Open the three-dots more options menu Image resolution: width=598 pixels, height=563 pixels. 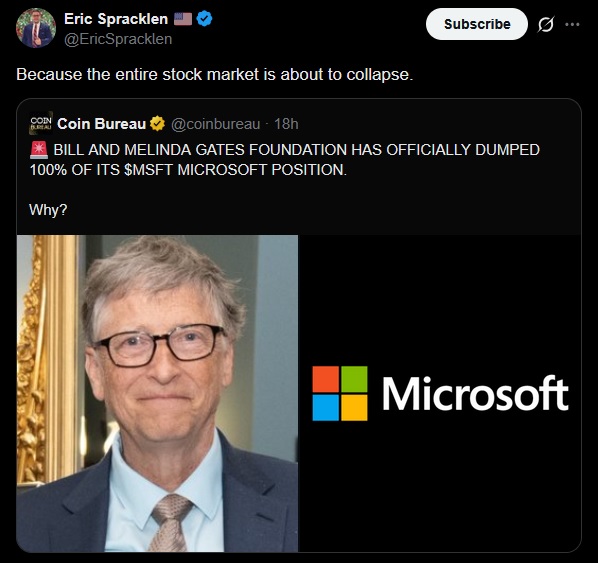(x=572, y=24)
